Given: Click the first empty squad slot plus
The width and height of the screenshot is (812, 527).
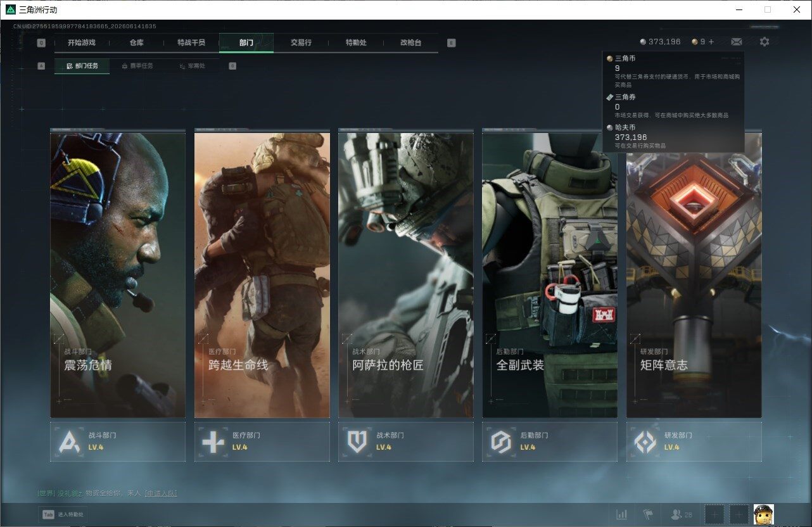Looking at the screenshot, I should click(x=714, y=514).
